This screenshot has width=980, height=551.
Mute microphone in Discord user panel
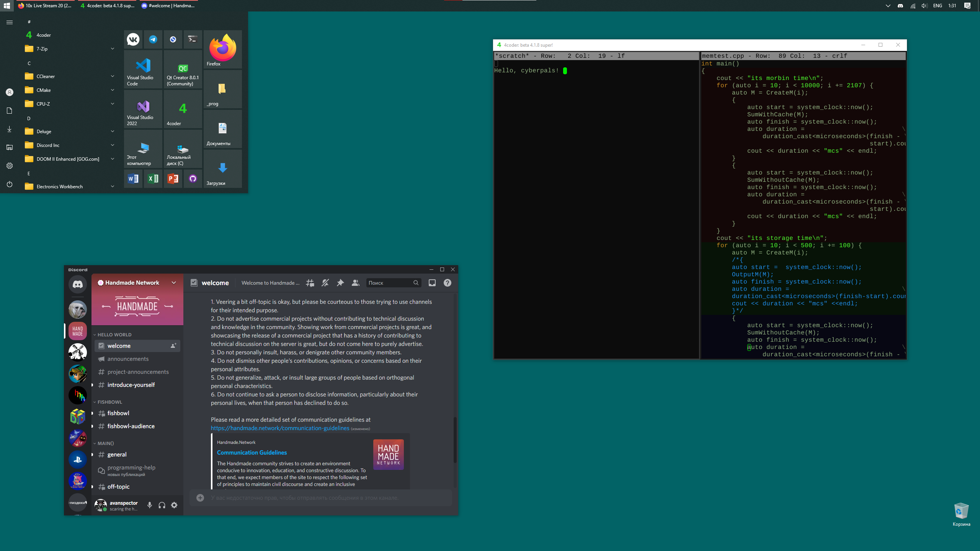[150, 505]
